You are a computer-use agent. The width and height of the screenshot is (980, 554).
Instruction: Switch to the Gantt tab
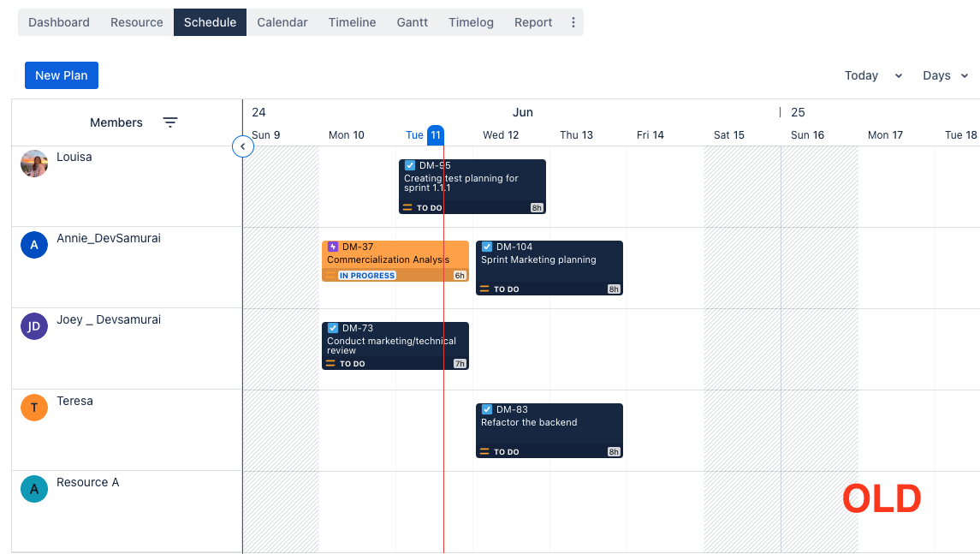coord(412,22)
